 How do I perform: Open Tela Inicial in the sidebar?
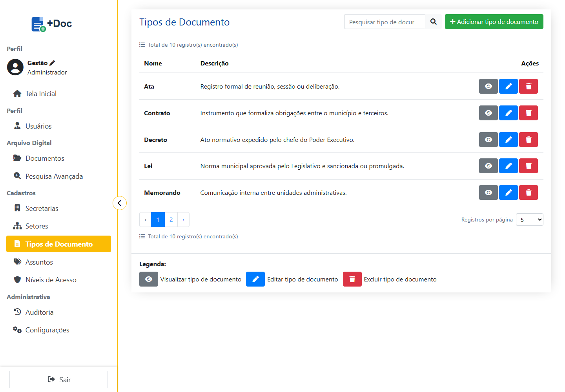58,94
